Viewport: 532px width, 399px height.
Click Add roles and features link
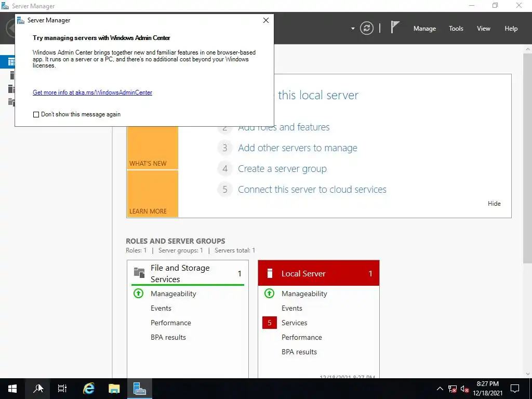tap(284, 128)
